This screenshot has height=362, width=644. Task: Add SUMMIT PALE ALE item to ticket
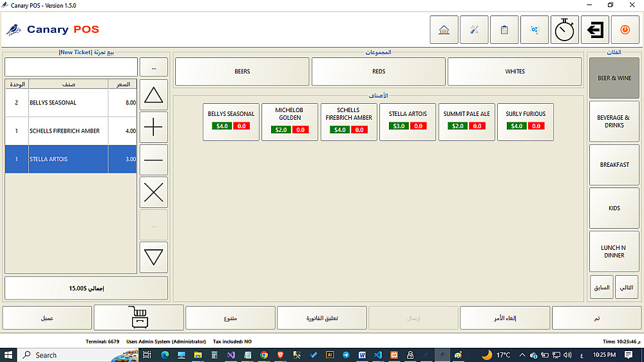(466, 122)
